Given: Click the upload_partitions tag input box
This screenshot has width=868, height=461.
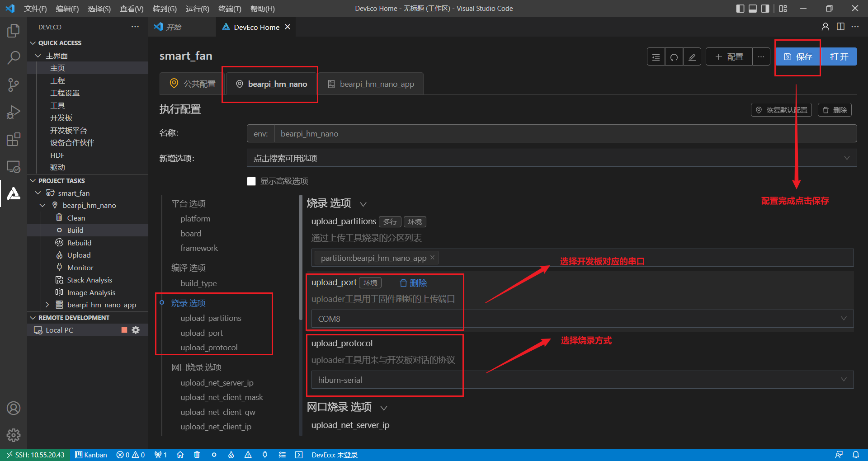Looking at the screenshot, I should 582,258.
